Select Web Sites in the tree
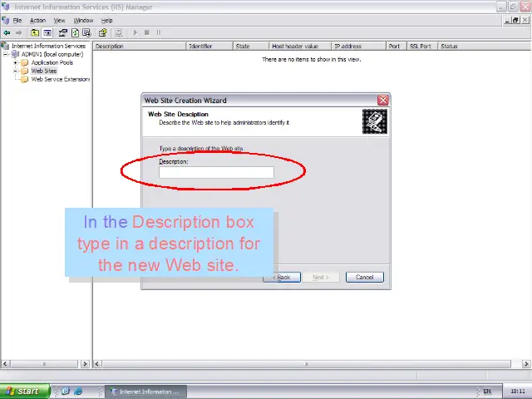The width and height of the screenshot is (532, 399). click(x=44, y=71)
